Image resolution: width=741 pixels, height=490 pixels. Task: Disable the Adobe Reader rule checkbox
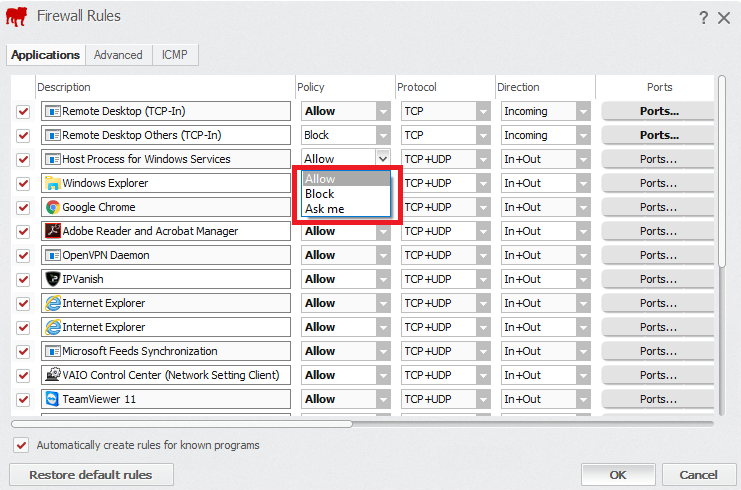click(23, 232)
